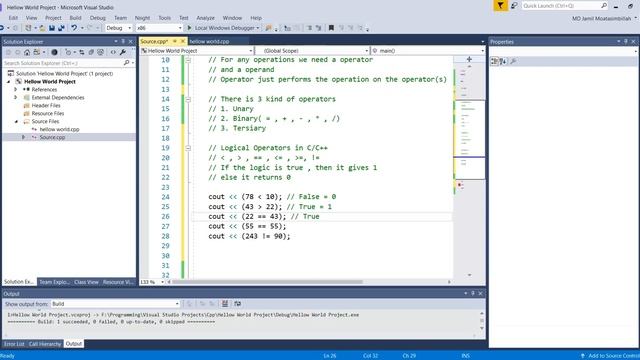Select hellow world.cpp in Solution Explorer
This screenshot has width=640, height=360.
[60, 129]
